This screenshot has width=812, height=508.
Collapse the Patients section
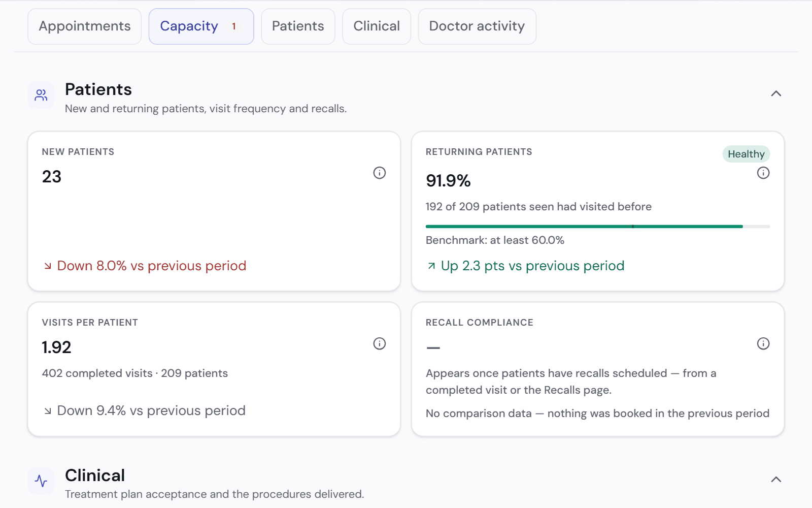776,93
